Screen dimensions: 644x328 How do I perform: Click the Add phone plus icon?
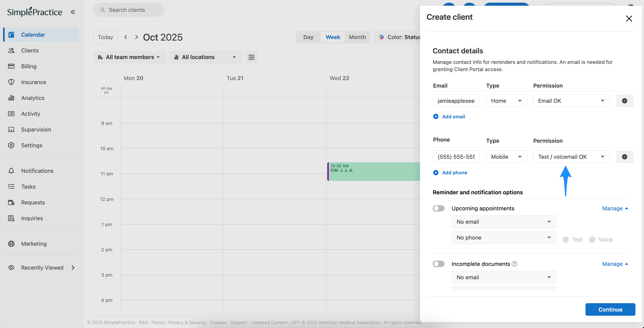tap(435, 173)
